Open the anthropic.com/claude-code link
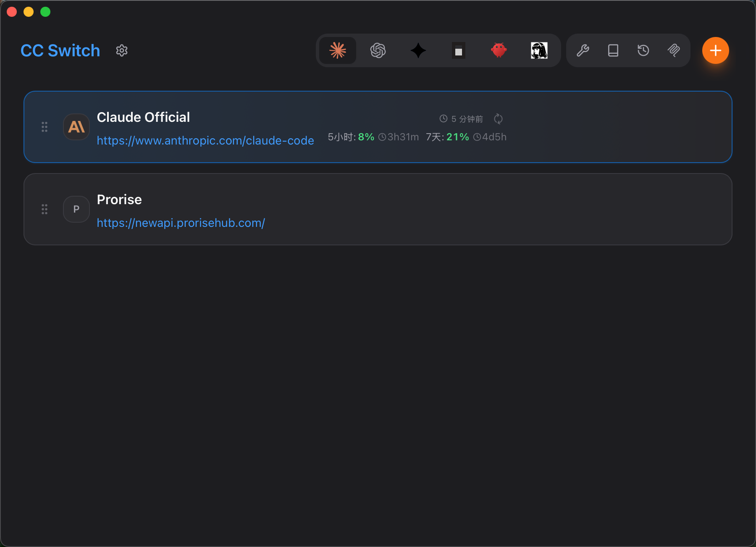The image size is (756, 547). (x=205, y=140)
